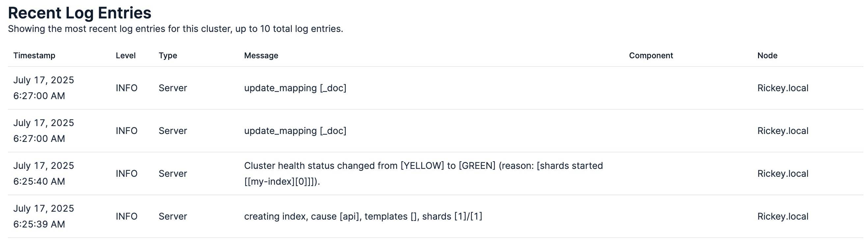Click the Component column header
The height and width of the screenshot is (240, 868).
[651, 56]
